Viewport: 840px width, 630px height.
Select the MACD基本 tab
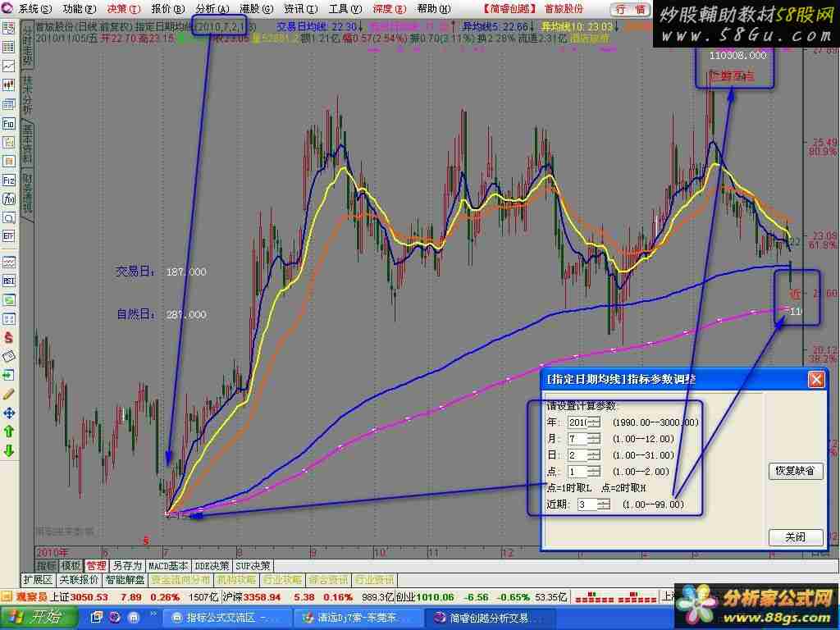[x=168, y=566]
